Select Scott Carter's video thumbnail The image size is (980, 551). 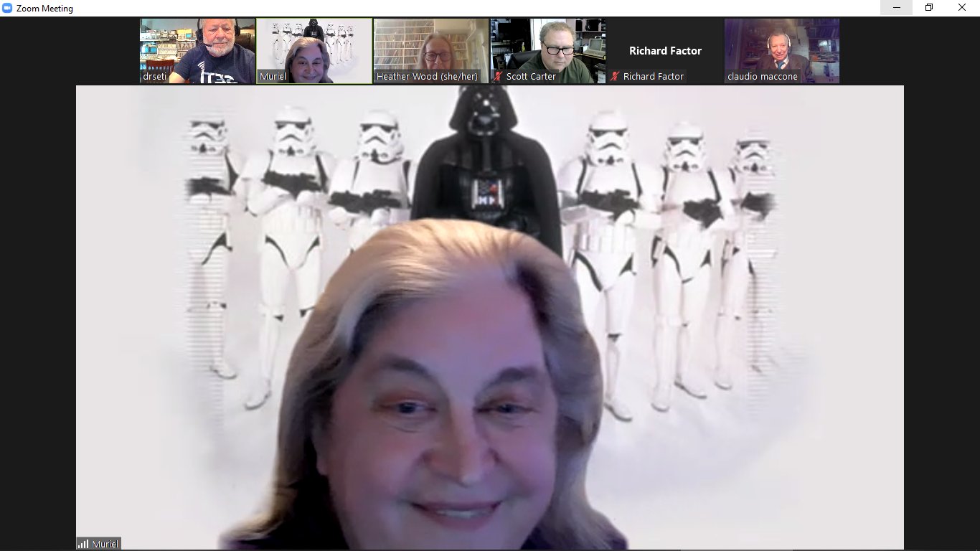(x=548, y=51)
